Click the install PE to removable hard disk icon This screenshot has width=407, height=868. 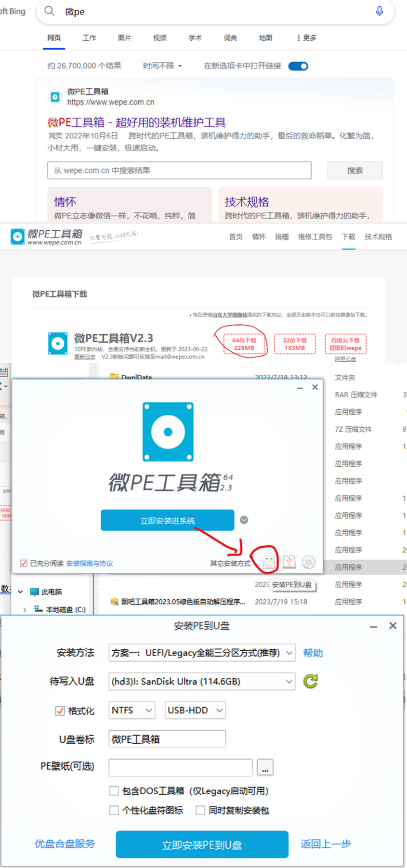point(289,562)
